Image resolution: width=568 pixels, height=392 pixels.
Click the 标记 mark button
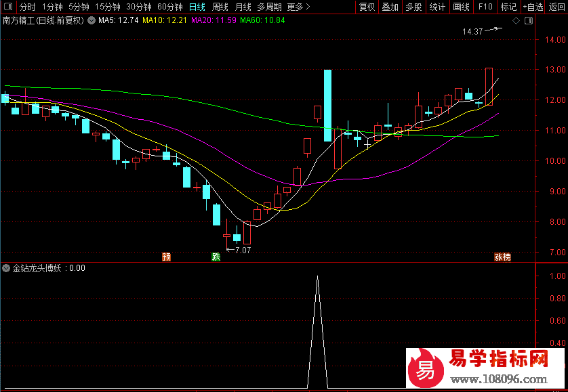pyautogui.click(x=508, y=7)
